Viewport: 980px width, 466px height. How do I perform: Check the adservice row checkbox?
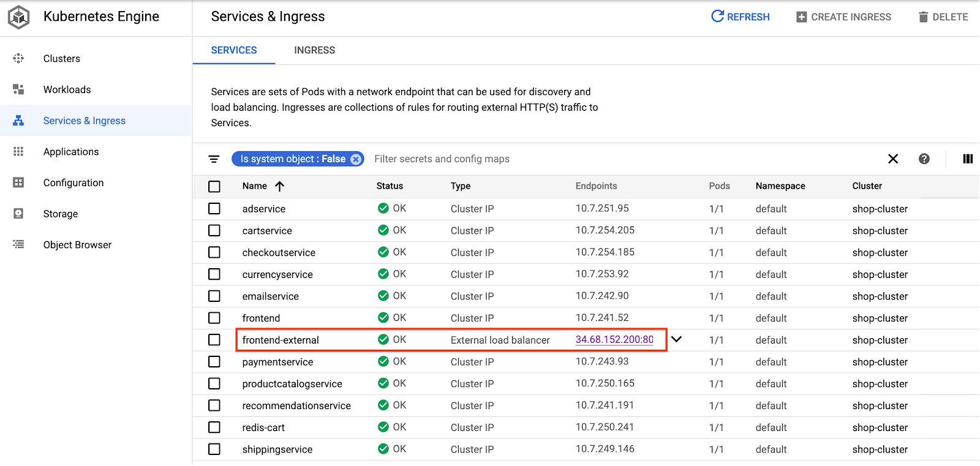point(214,209)
